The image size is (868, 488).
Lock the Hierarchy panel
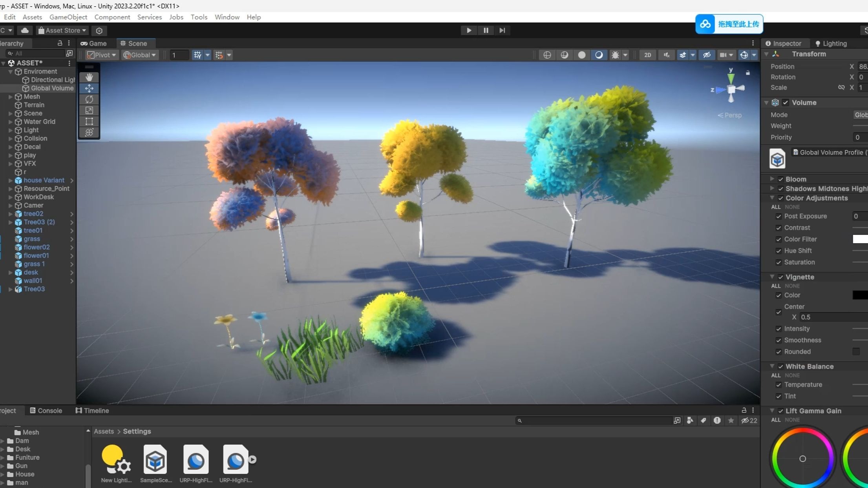tap(60, 43)
